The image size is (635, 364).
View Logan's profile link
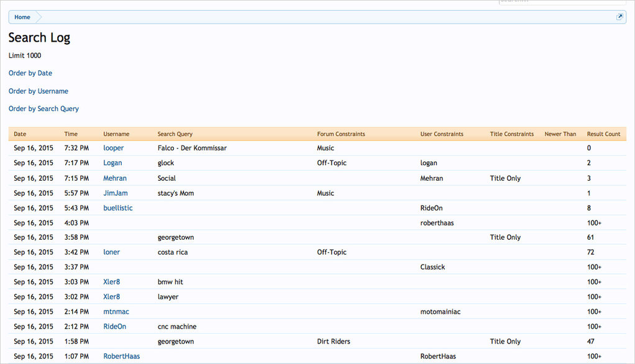(112, 163)
